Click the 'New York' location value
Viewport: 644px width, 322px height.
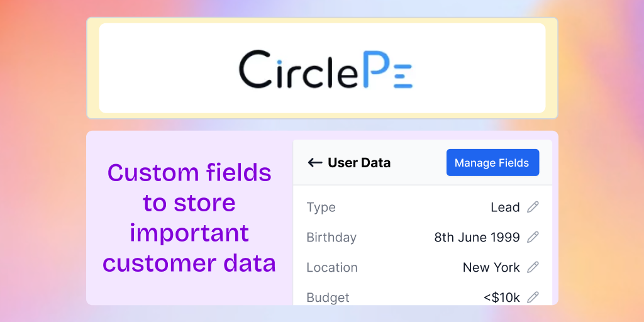491,267
